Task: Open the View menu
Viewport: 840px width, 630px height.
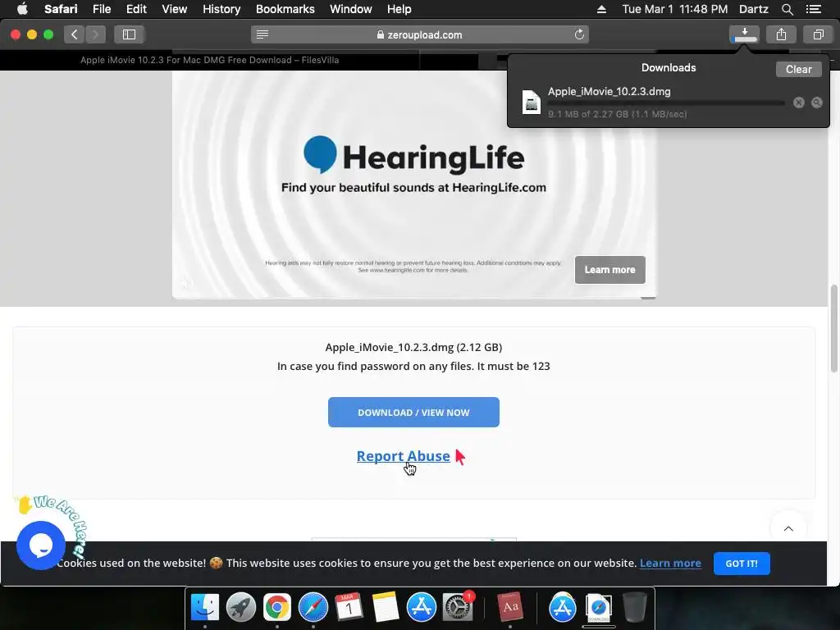Action: point(174,9)
